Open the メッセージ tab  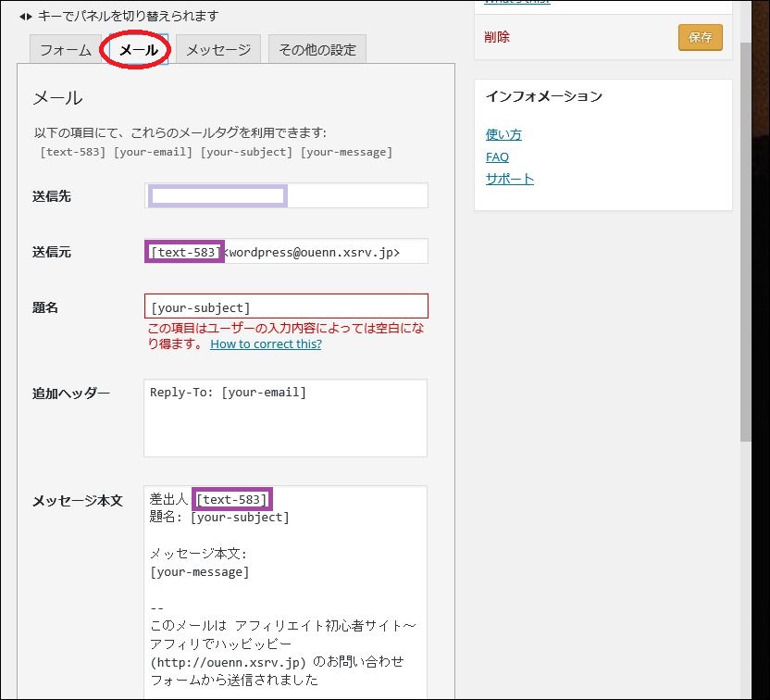[x=218, y=49]
